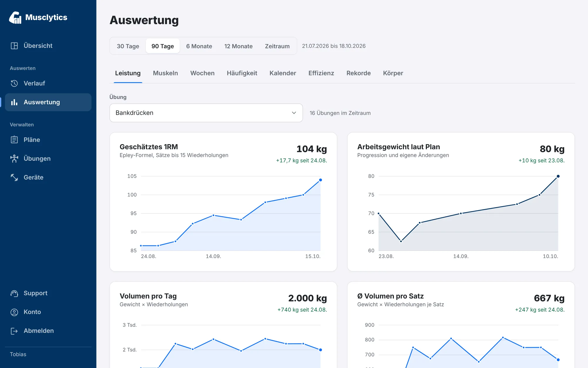The width and height of the screenshot is (588, 368).
Task: Click the Konto user icon
Action: 14,312
